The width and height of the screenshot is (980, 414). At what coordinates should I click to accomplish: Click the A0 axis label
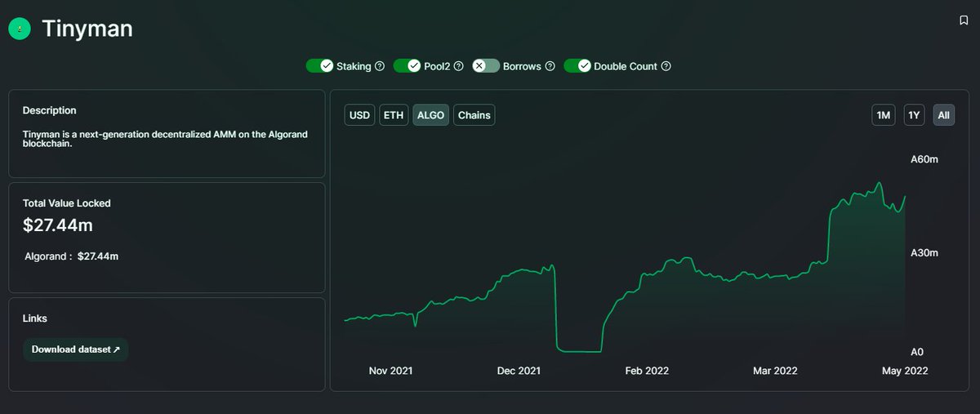tap(917, 352)
